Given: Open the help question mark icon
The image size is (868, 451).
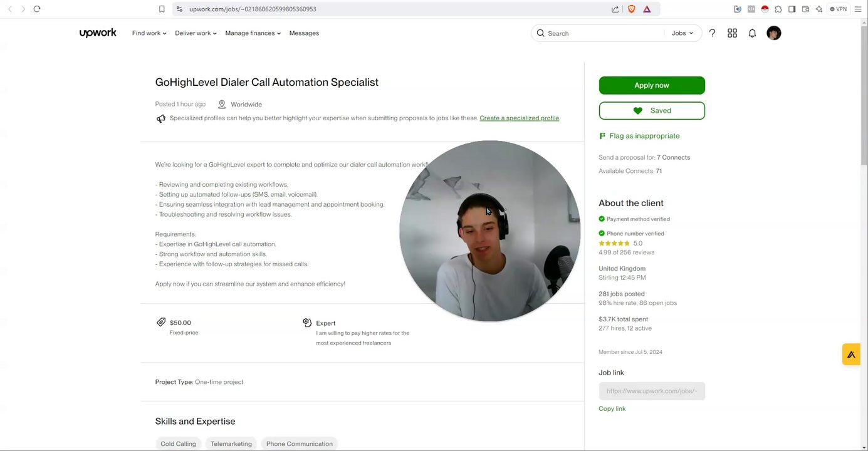Looking at the screenshot, I should click(712, 33).
